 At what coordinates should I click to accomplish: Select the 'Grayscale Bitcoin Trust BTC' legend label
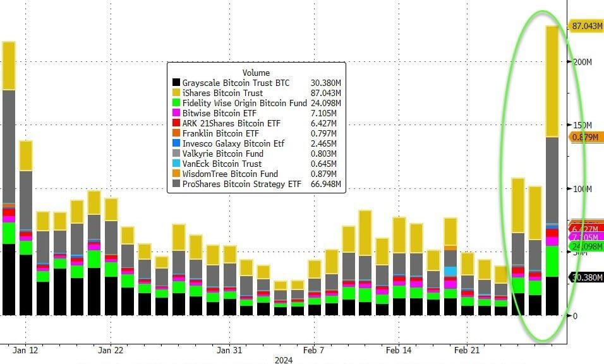click(236, 83)
